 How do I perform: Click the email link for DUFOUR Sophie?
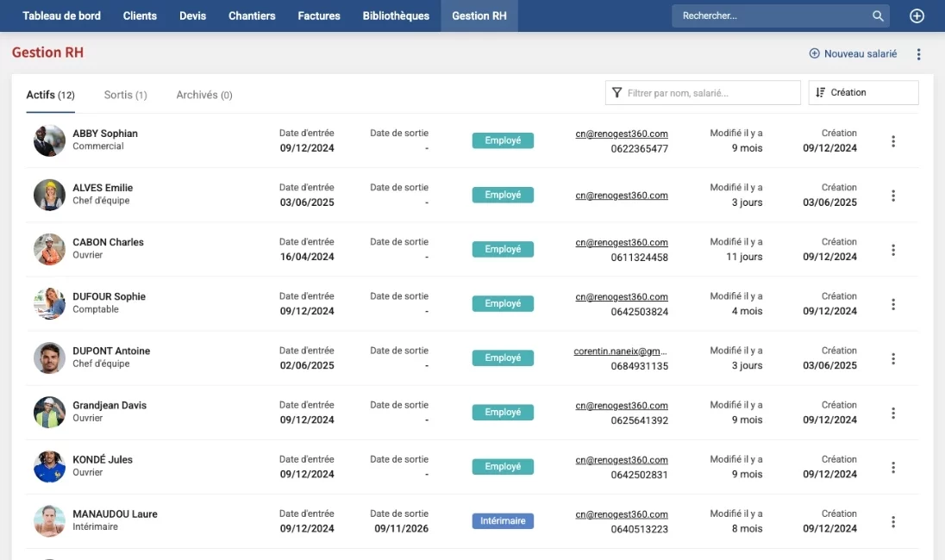click(x=622, y=296)
